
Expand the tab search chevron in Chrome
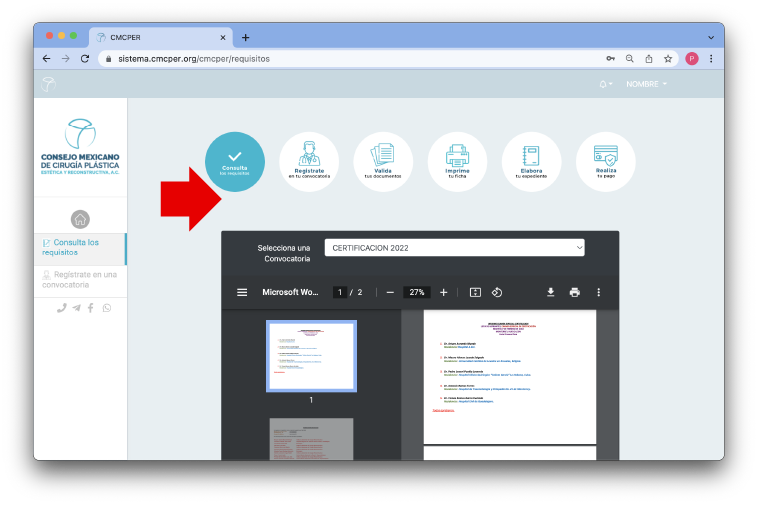point(711,37)
